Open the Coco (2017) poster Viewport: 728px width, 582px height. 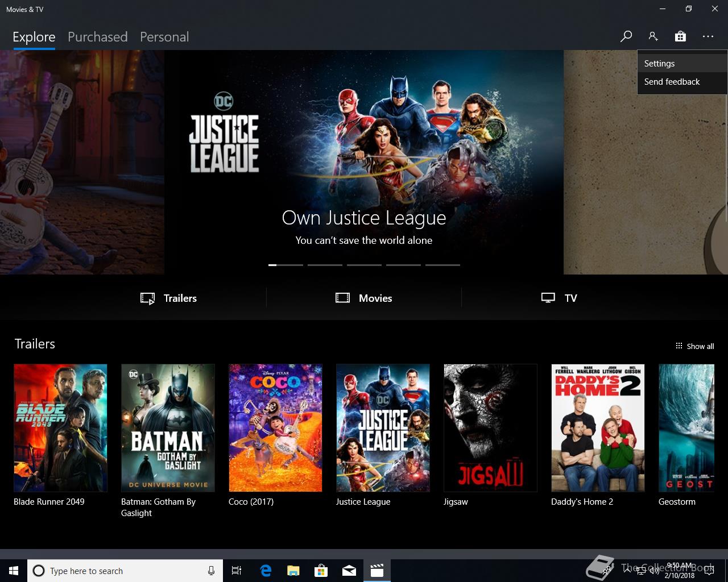click(275, 428)
